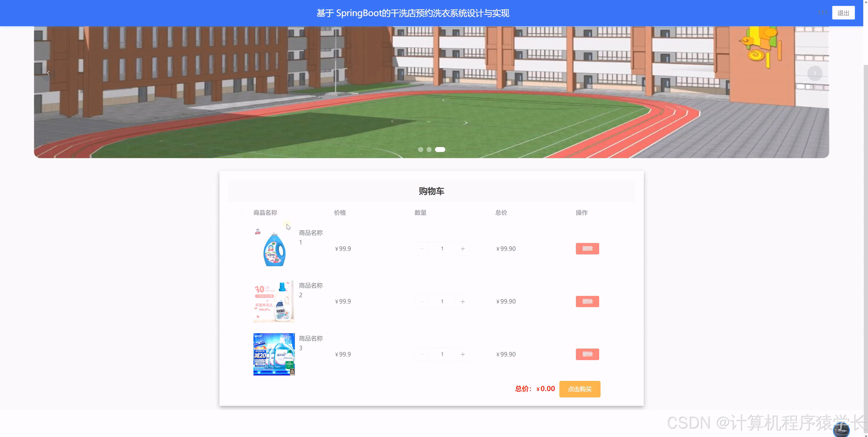Click the left carousel navigation arrow
The height and width of the screenshot is (437, 868).
click(x=48, y=72)
